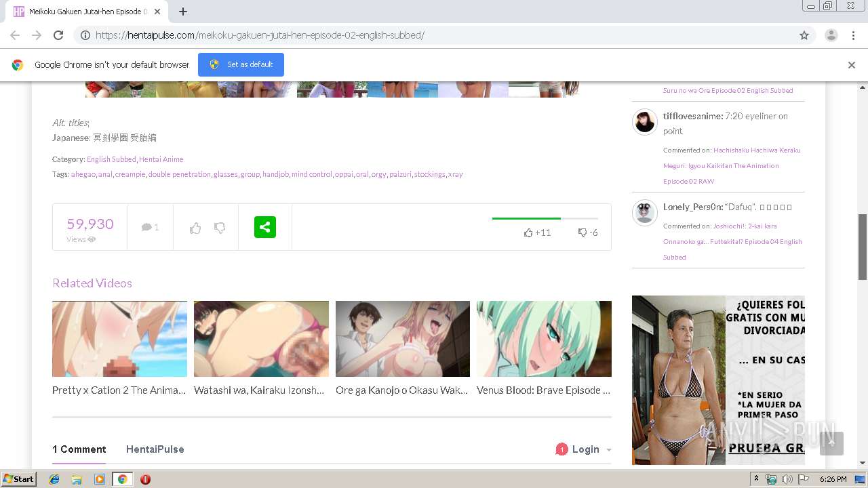Click the volume speaker tray icon

point(787,479)
